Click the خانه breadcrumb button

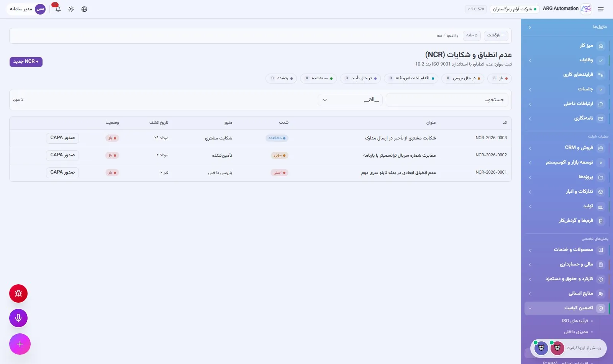[x=472, y=35]
